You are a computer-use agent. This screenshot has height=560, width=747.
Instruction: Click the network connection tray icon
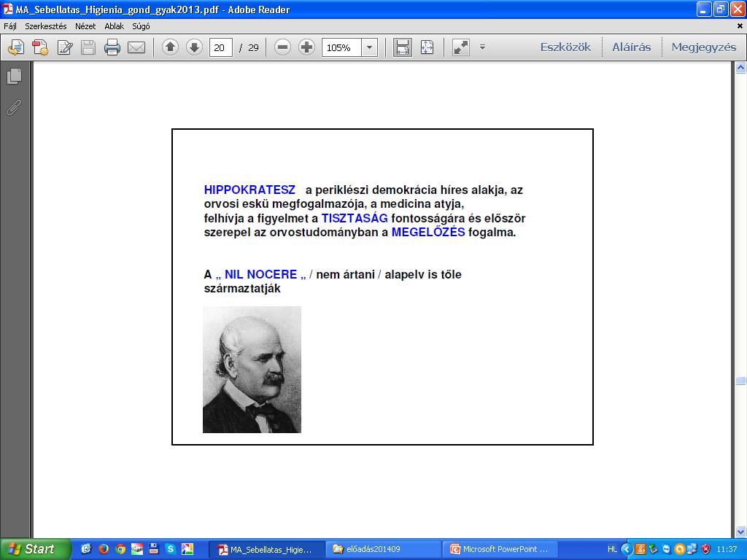click(x=692, y=550)
